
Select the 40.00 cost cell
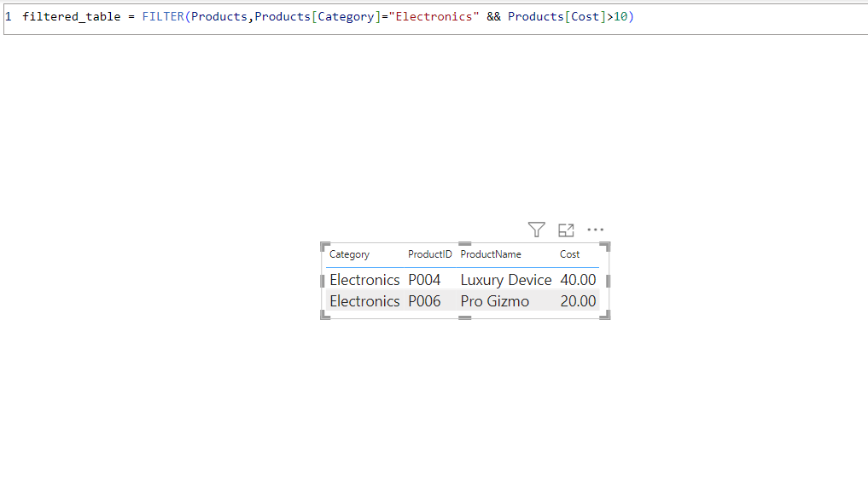tap(578, 280)
